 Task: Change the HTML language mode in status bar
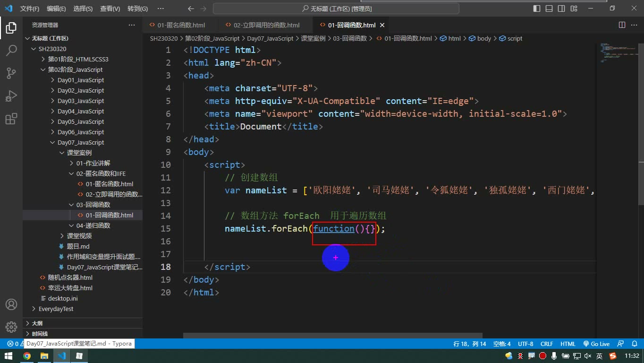click(568, 344)
